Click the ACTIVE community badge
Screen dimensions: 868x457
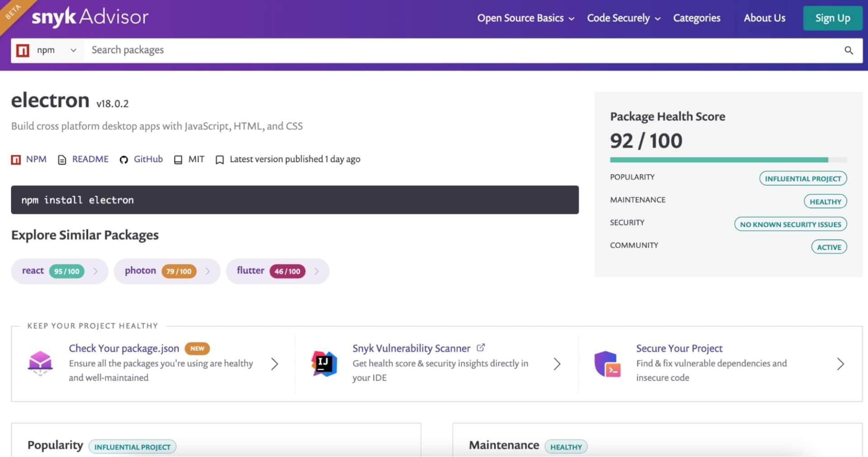click(x=829, y=247)
